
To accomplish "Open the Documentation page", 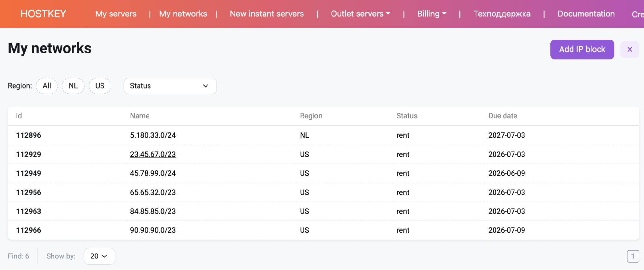I will pyautogui.click(x=586, y=14).
